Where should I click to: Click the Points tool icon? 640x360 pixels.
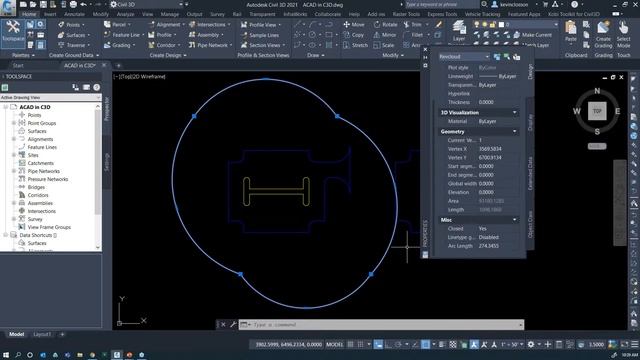click(61, 24)
